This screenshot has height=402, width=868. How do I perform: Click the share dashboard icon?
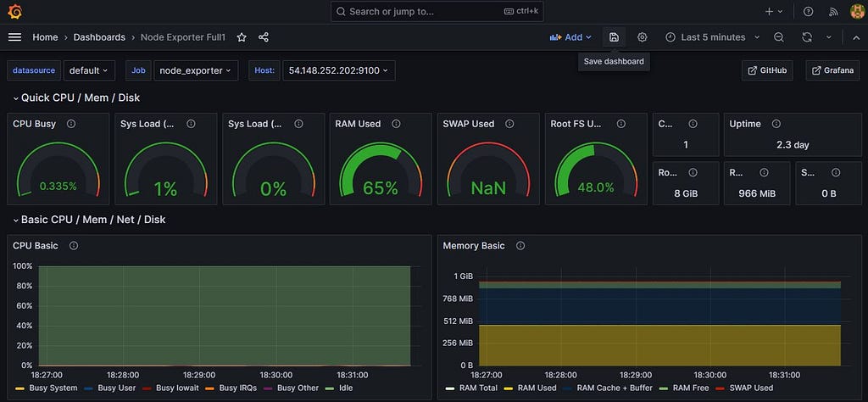coord(264,37)
